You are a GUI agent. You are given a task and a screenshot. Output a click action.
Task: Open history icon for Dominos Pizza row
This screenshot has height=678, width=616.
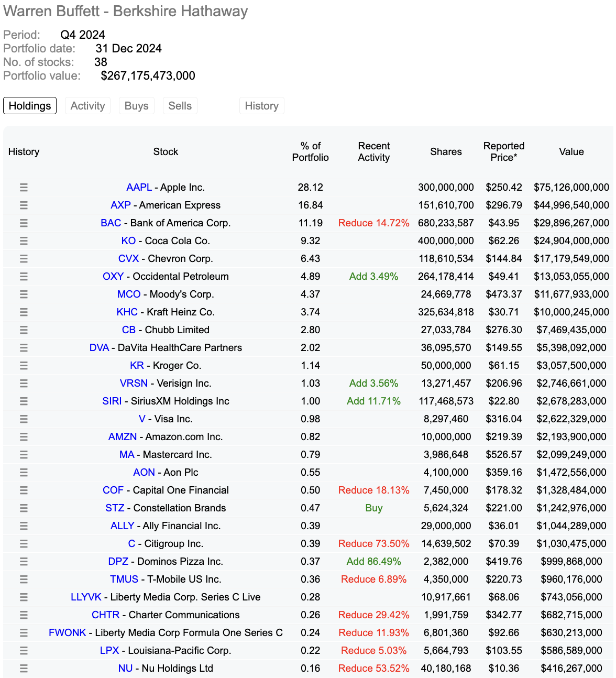(24, 561)
